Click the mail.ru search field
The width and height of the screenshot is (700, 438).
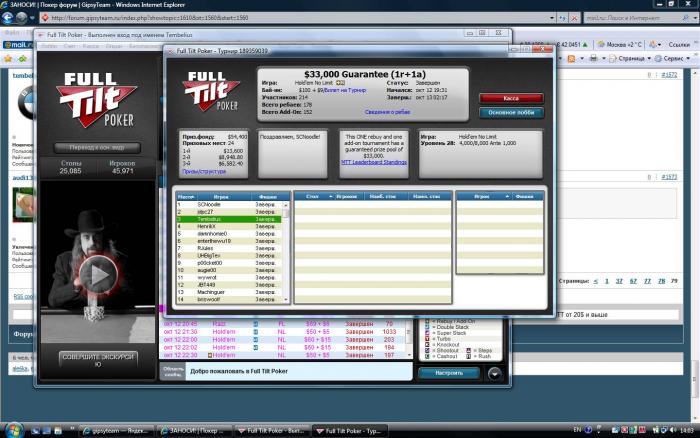click(x=632, y=18)
